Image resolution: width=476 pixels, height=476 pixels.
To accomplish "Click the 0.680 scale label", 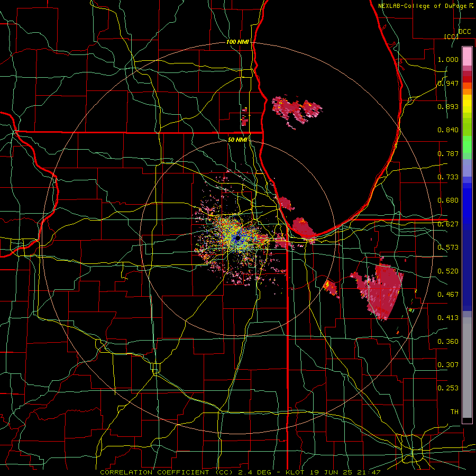I will 448,200.
